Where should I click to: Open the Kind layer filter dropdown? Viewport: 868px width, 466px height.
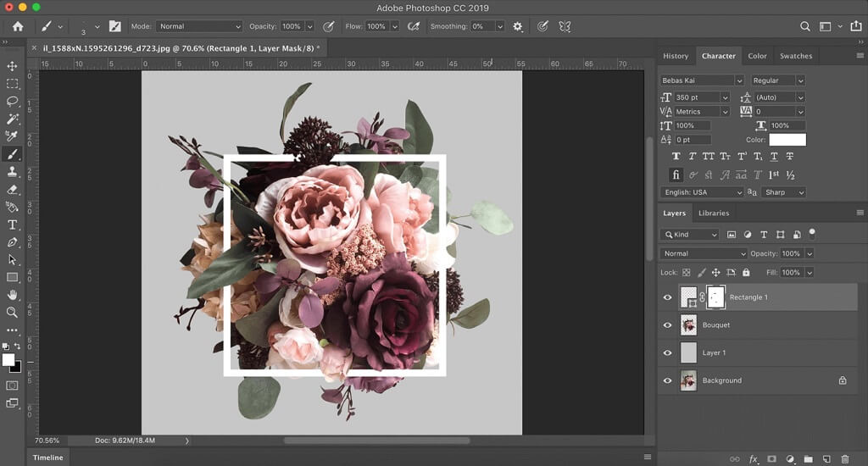pos(689,235)
